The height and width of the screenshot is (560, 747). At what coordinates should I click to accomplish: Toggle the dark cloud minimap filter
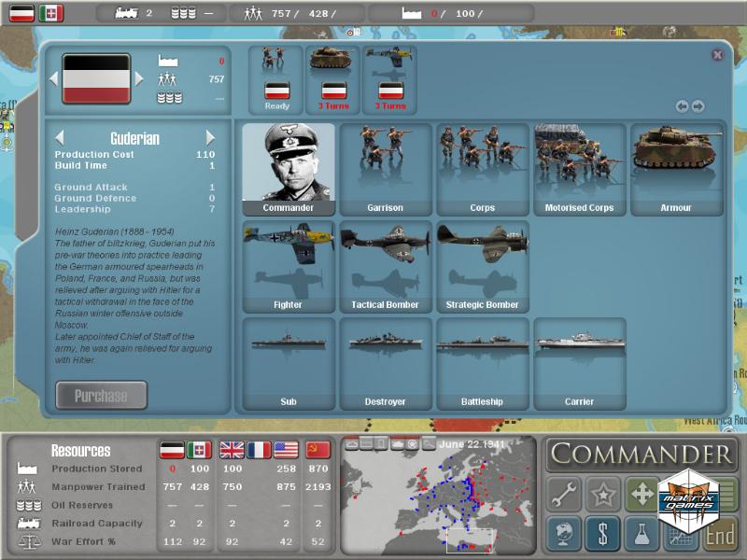[x=397, y=444]
